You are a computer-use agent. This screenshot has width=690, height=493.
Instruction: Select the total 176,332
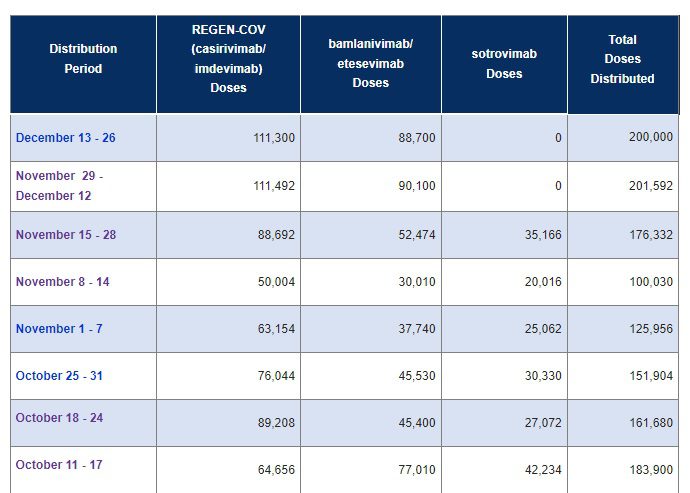coord(651,235)
